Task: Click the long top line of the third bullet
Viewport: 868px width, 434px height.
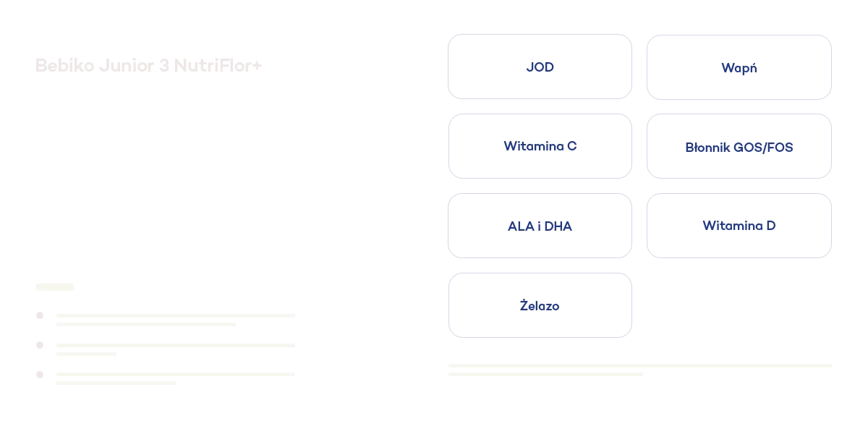Action: [176, 374]
